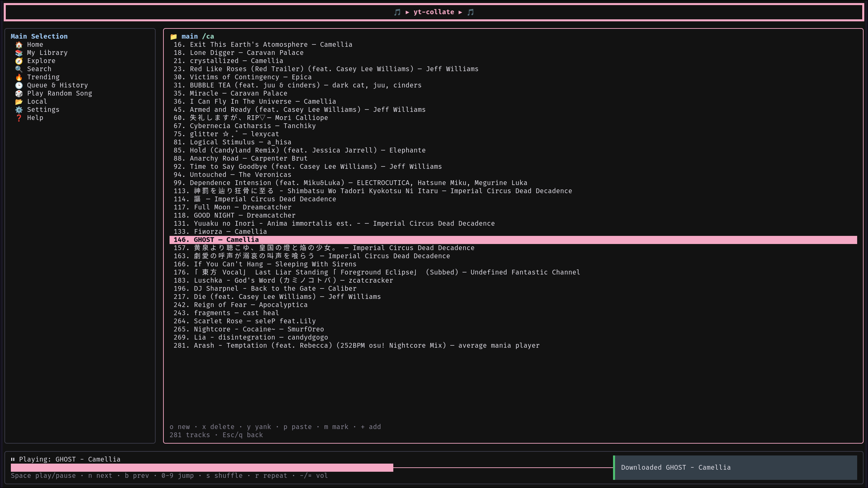Click the Settings gear icon
868x488 pixels.
pyautogui.click(x=19, y=110)
